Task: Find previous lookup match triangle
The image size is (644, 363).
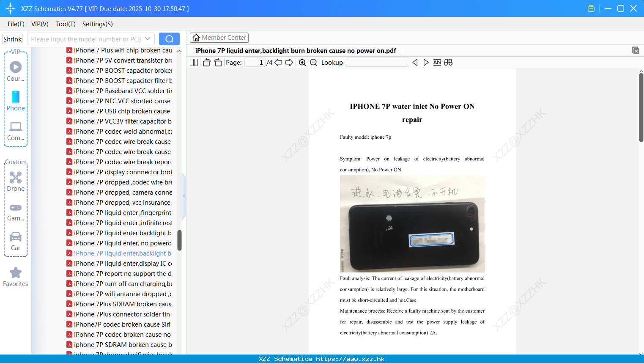Action: [415, 63]
